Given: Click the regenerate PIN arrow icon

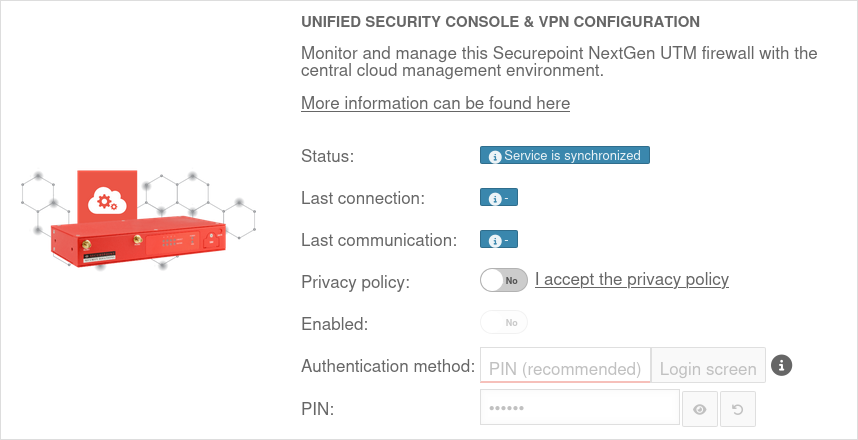Looking at the screenshot, I should (x=738, y=409).
